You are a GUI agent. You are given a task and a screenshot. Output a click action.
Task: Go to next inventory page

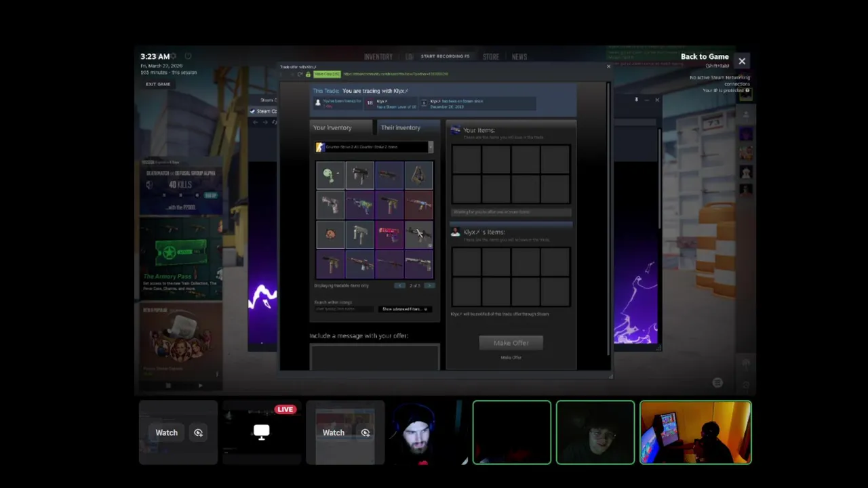coord(429,285)
